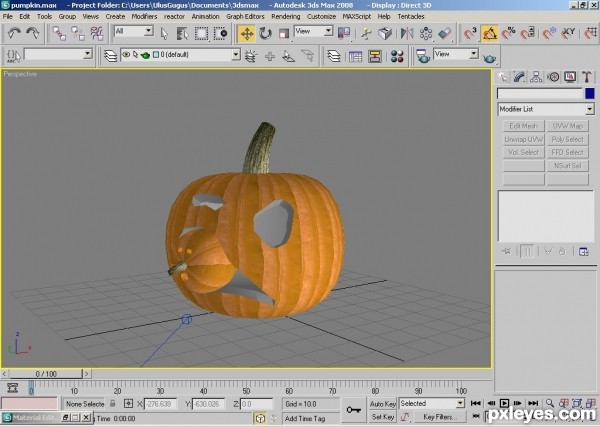Select the Select and Link tool
The image size is (600, 427).
tap(59, 34)
